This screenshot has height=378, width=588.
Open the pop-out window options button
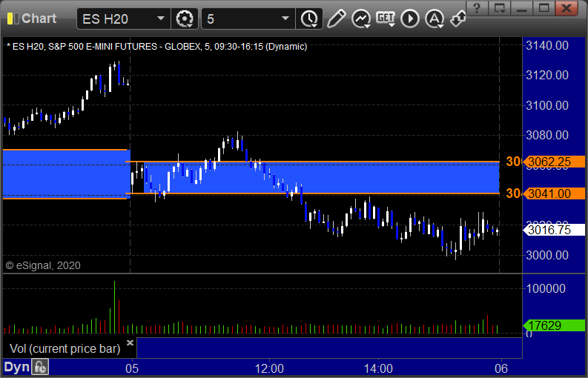point(499,7)
